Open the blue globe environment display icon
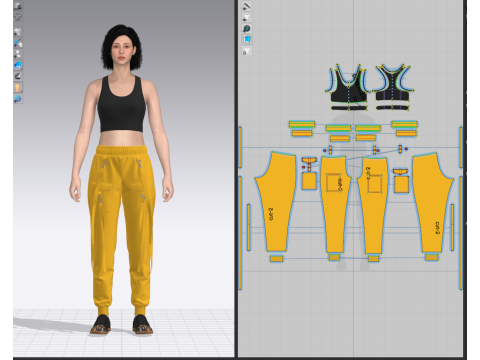 (x=18, y=99)
